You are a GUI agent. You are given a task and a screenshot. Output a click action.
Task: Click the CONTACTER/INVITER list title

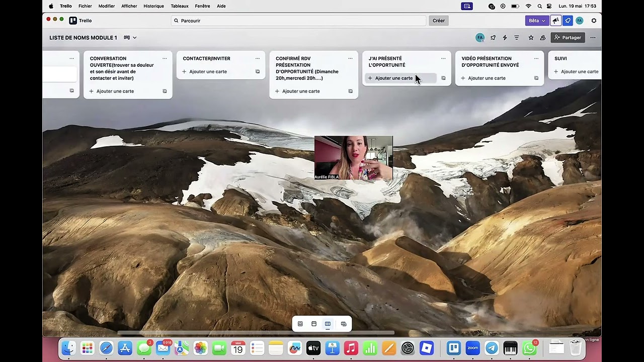206,58
